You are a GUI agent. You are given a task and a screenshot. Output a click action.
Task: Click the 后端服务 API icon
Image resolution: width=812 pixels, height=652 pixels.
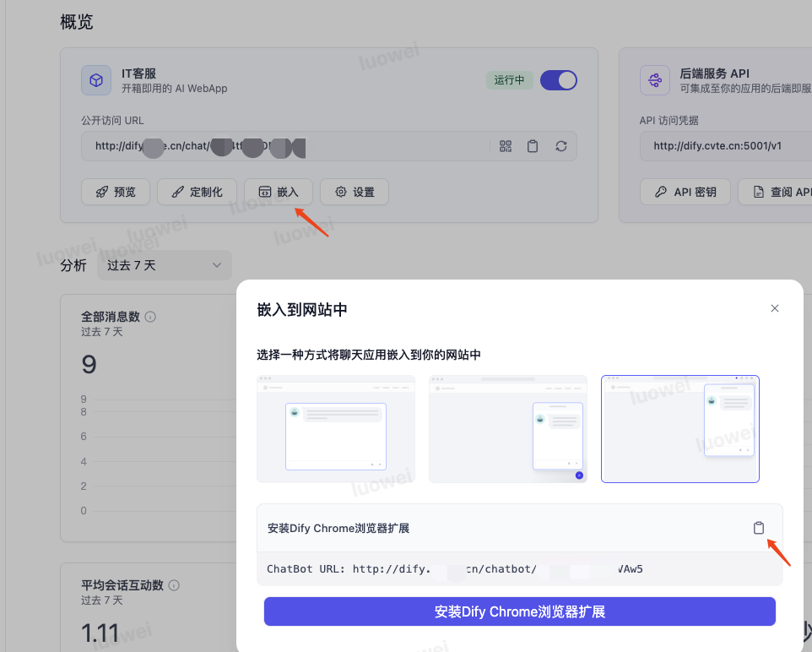tap(654, 80)
